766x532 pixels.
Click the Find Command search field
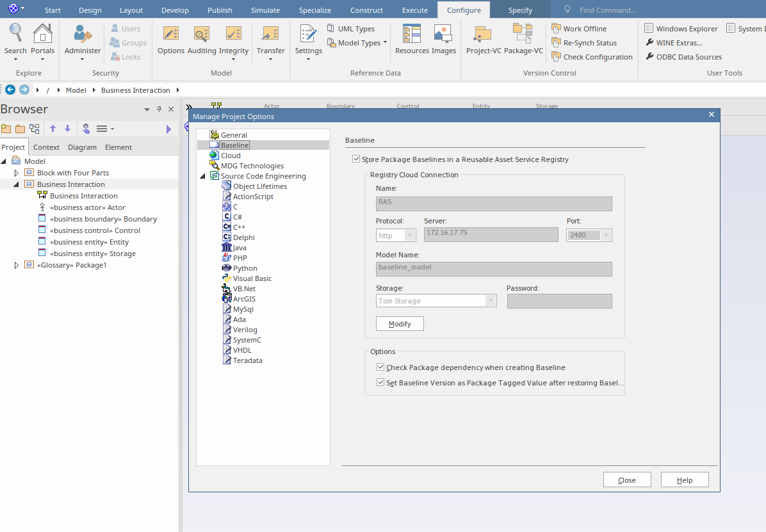(x=608, y=10)
